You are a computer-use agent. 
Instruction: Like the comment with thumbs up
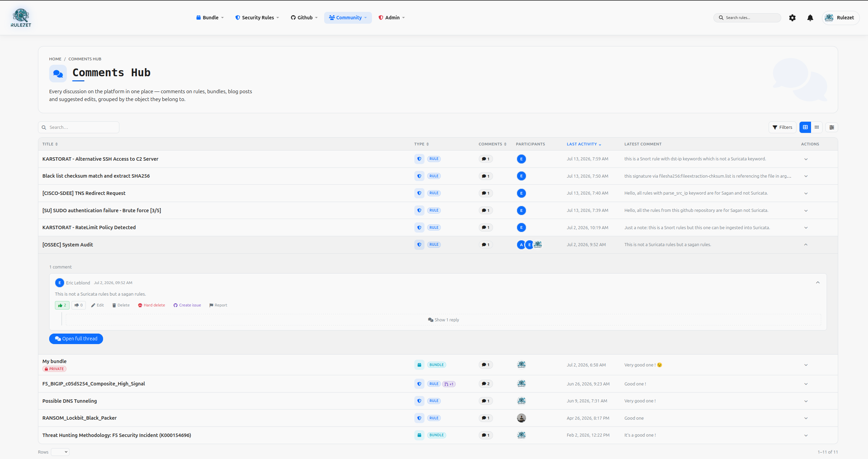click(x=62, y=305)
